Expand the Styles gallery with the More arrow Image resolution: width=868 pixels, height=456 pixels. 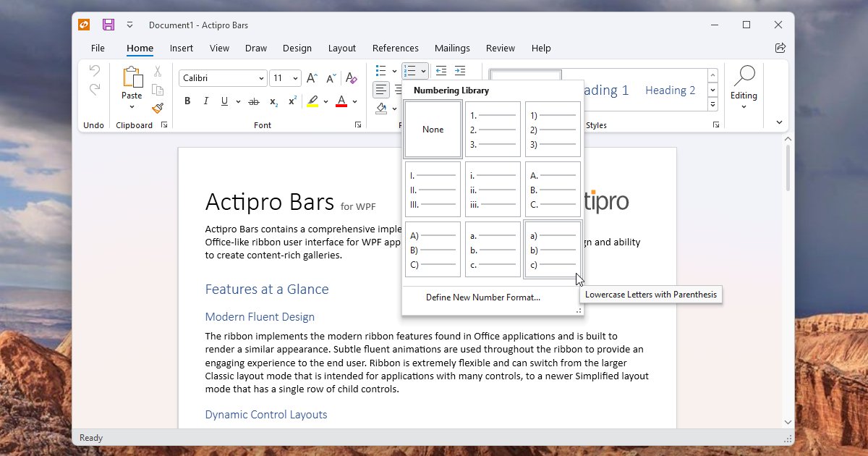pos(712,104)
